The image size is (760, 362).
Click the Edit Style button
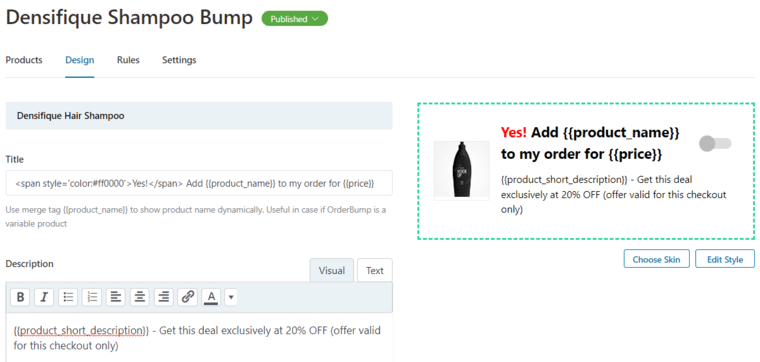pos(725,259)
